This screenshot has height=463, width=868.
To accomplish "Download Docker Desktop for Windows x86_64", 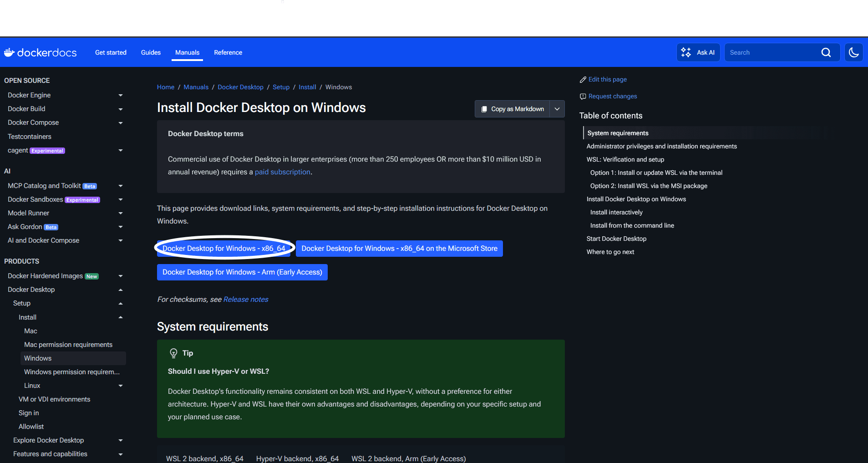I will 224,249.
